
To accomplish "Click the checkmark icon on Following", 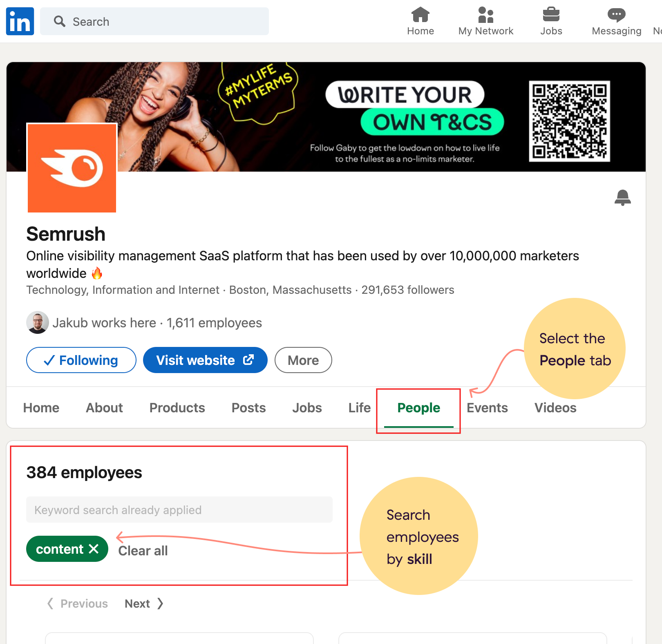I will tap(49, 360).
